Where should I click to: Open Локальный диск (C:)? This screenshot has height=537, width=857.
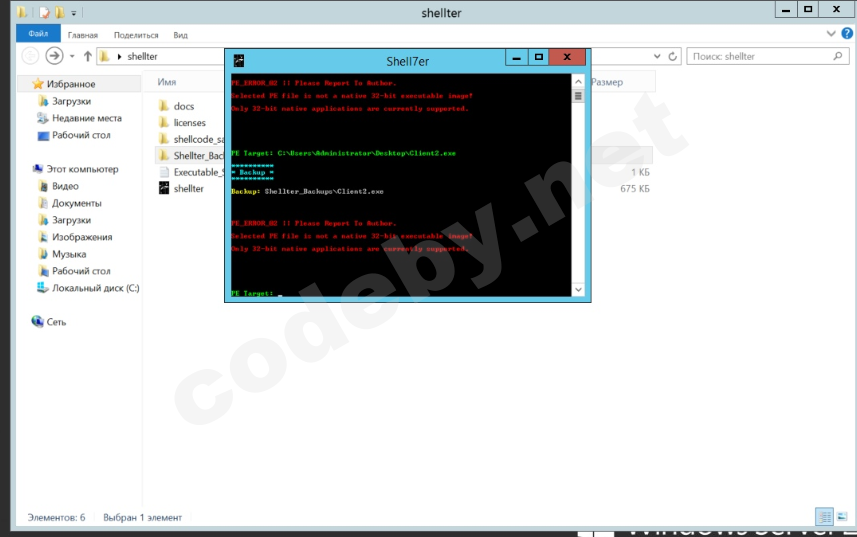coord(95,288)
